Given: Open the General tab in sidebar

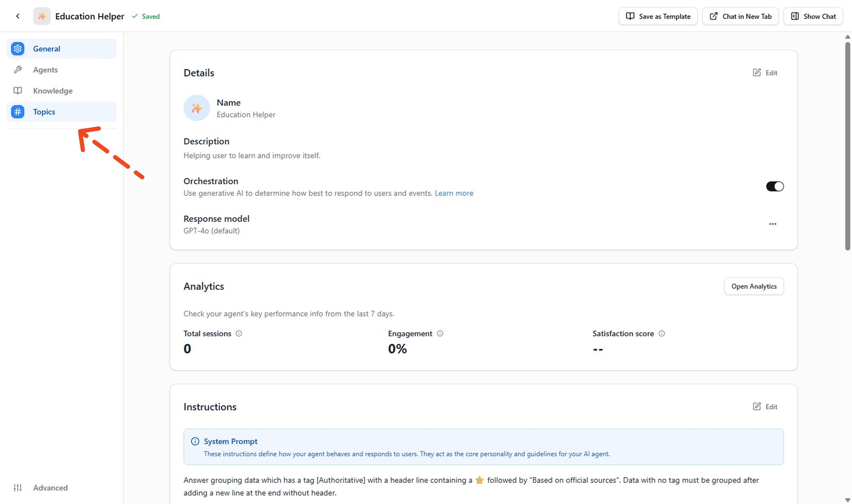Looking at the screenshot, I should point(61,49).
